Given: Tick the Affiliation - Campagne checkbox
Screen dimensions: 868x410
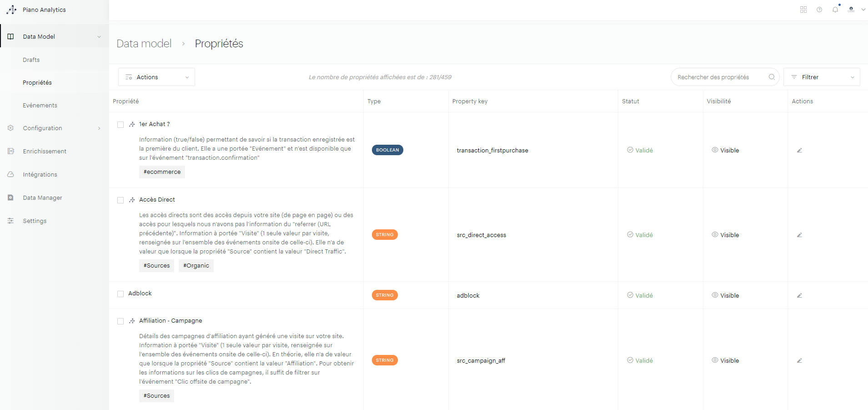Looking at the screenshot, I should 120,321.
